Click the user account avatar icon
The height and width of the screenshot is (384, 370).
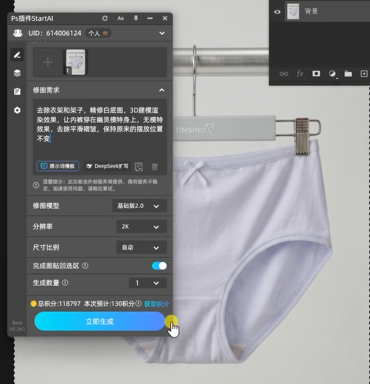coord(18,33)
